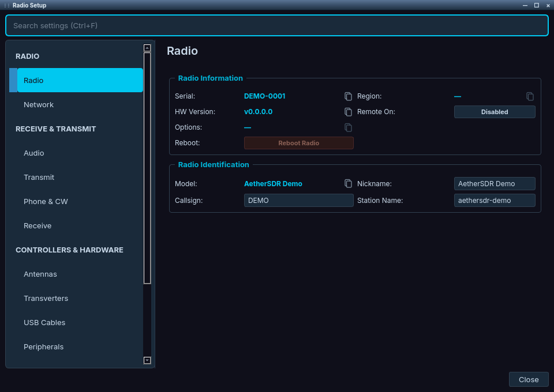Click the window grip icon in title bar
Viewport: 554px width, 392px height.
pyautogui.click(x=7, y=5)
